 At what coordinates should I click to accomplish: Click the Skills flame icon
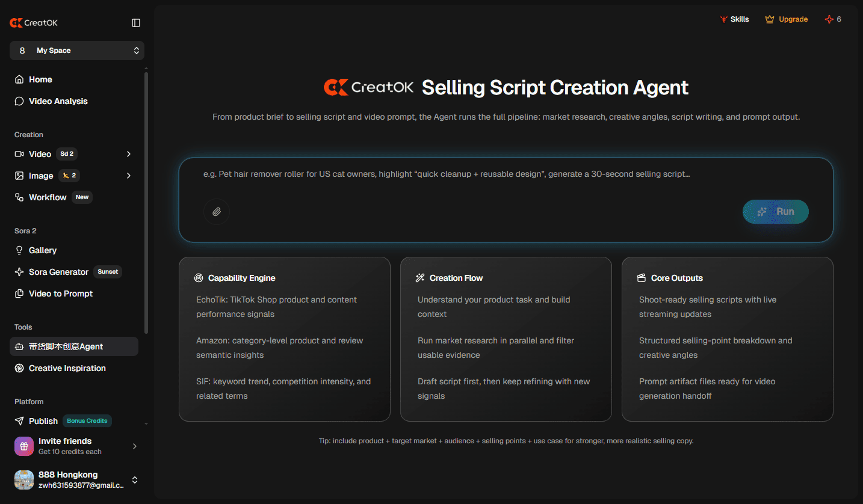point(724,19)
